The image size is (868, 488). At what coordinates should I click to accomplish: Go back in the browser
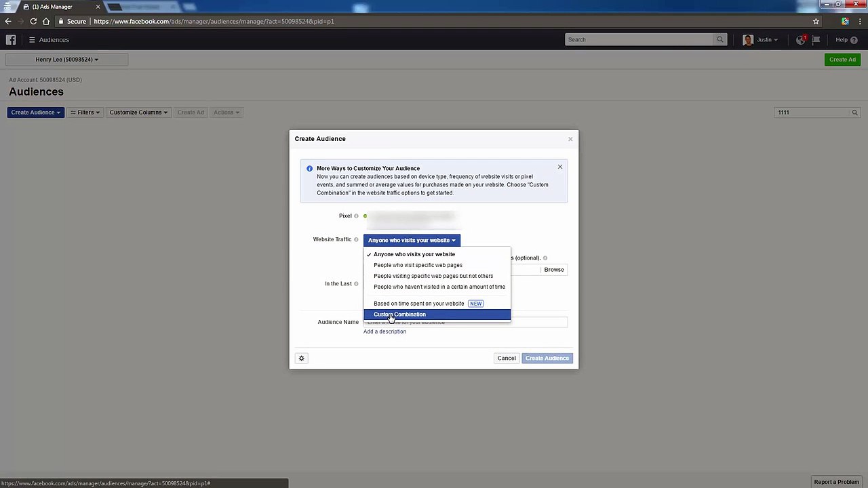pos(8,21)
